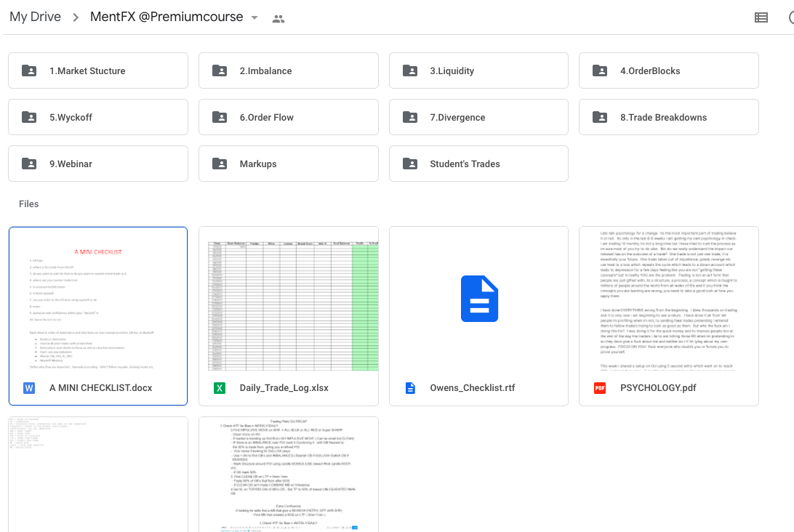Screen dimensions: 794x532
Task: Switch to list layout view
Action: tap(761, 17)
